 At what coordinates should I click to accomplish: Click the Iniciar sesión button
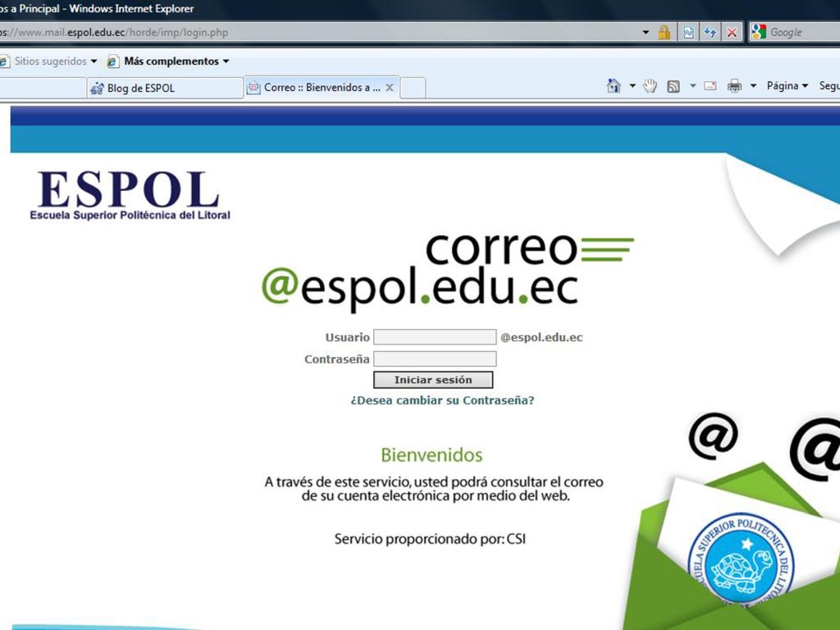[x=433, y=380]
